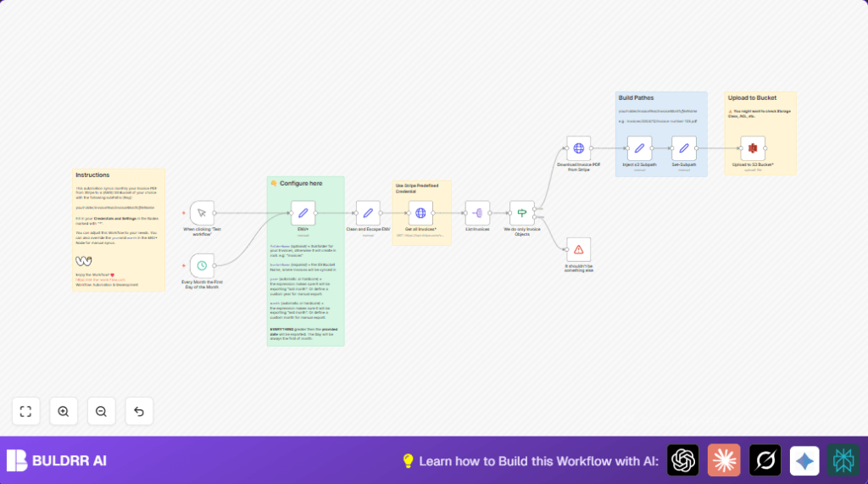868x484 pixels.
Task: Click the 'Use Stripe Predefined Credential' note title
Action: 417,188
